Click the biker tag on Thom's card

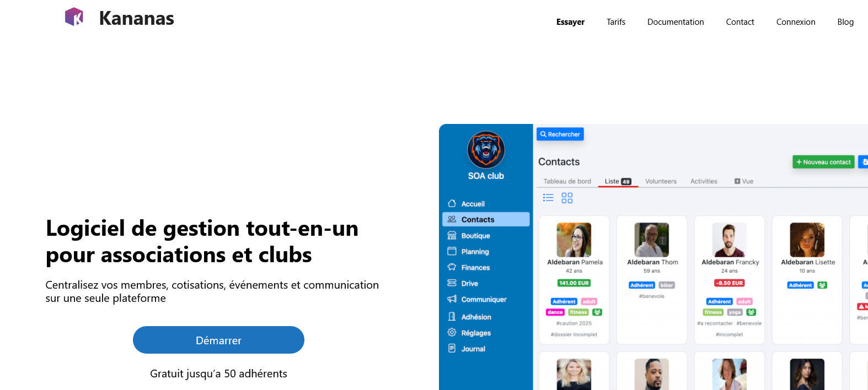pyautogui.click(x=667, y=285)
